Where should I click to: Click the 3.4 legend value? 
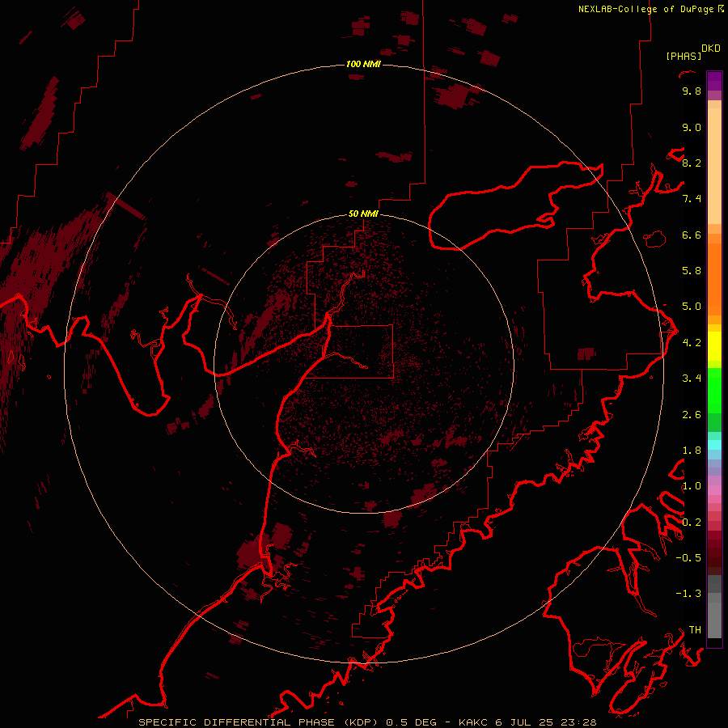(692, 379)
